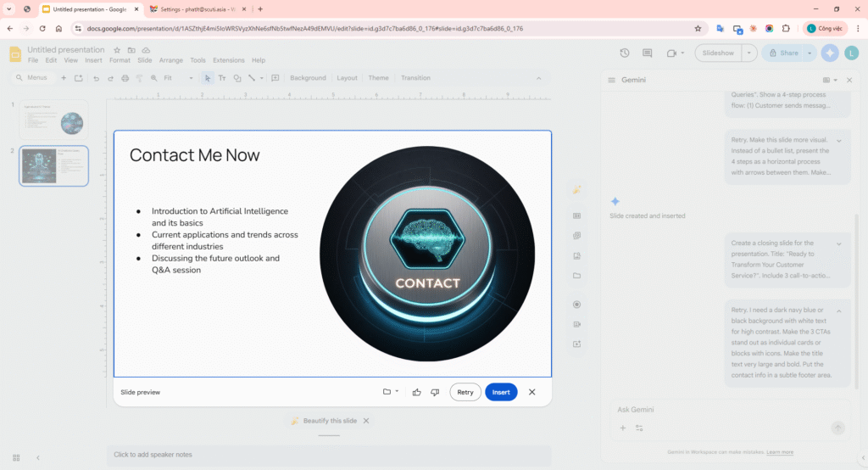868x470 pixels.
Task: Open the Slideshow dropdown arrow
Action: coord(748,53)
